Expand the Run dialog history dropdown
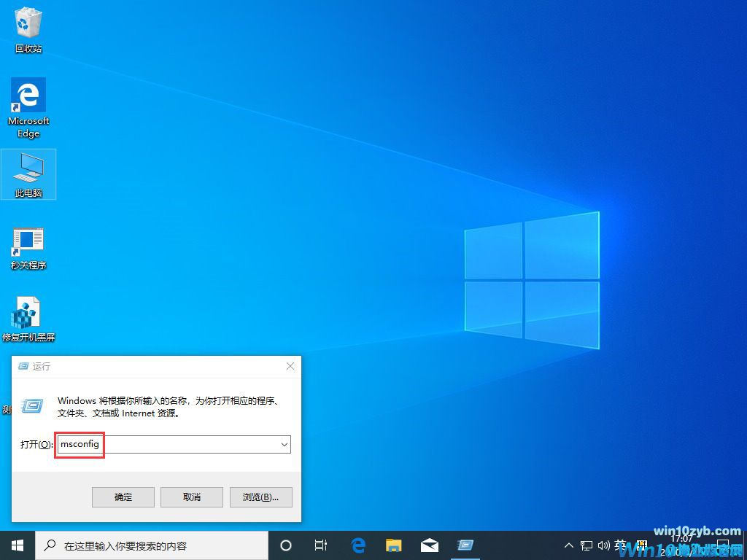747x560 pixels. coord(285,444)
